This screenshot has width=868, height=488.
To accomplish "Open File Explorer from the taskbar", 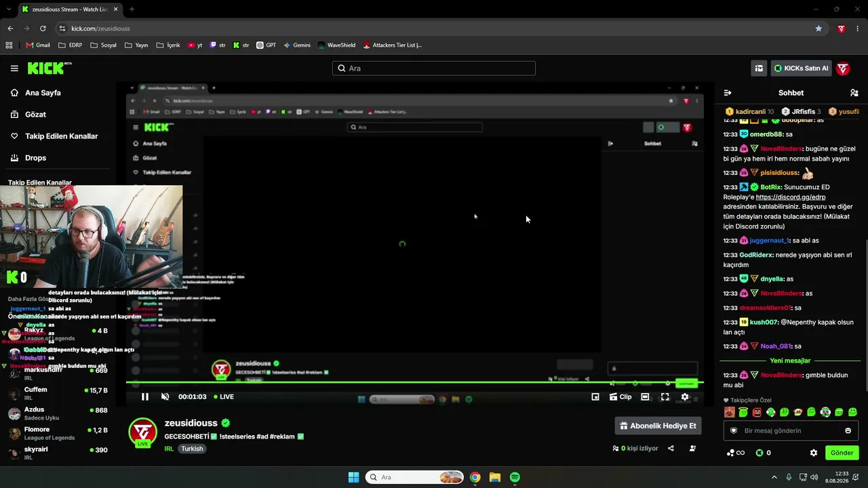I will point(495,477).
